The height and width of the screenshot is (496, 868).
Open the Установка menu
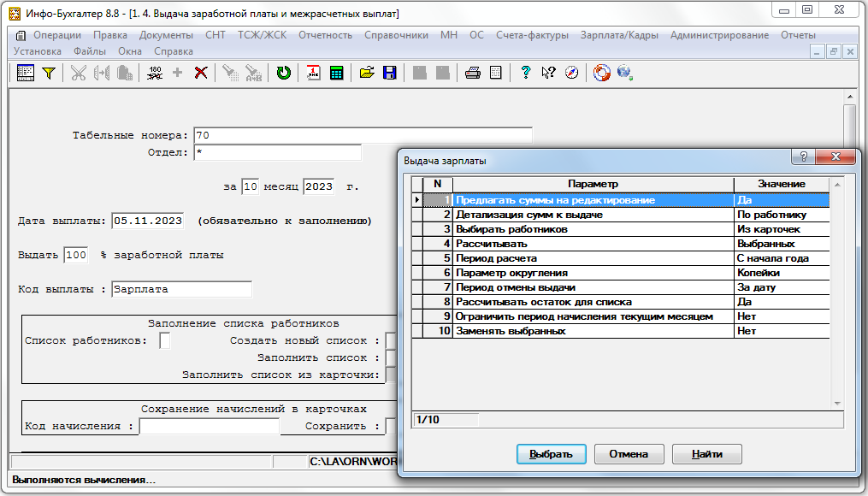[37, 51]
